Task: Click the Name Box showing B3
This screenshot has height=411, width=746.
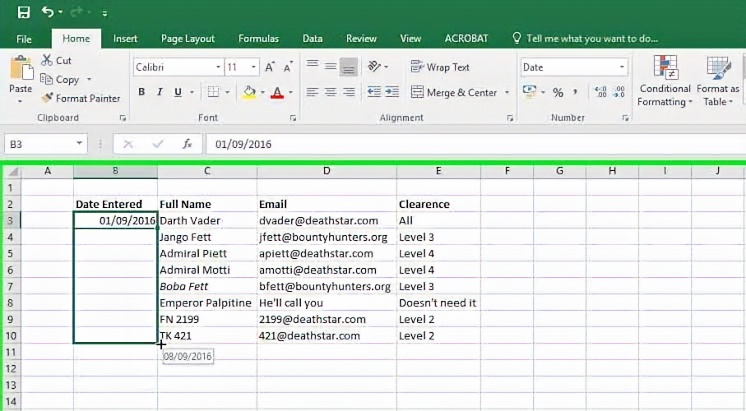Action: [50, 144]
